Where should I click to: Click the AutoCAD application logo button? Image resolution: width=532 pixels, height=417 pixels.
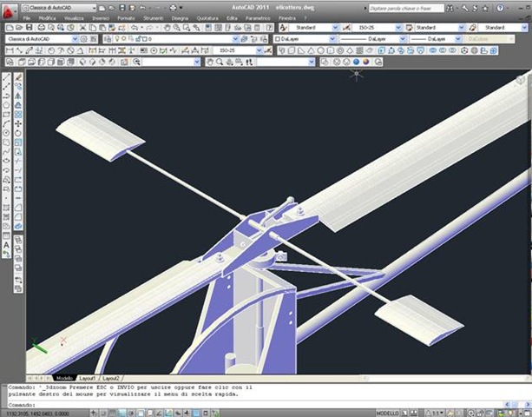pyautogui.click(x=8, y=8)
